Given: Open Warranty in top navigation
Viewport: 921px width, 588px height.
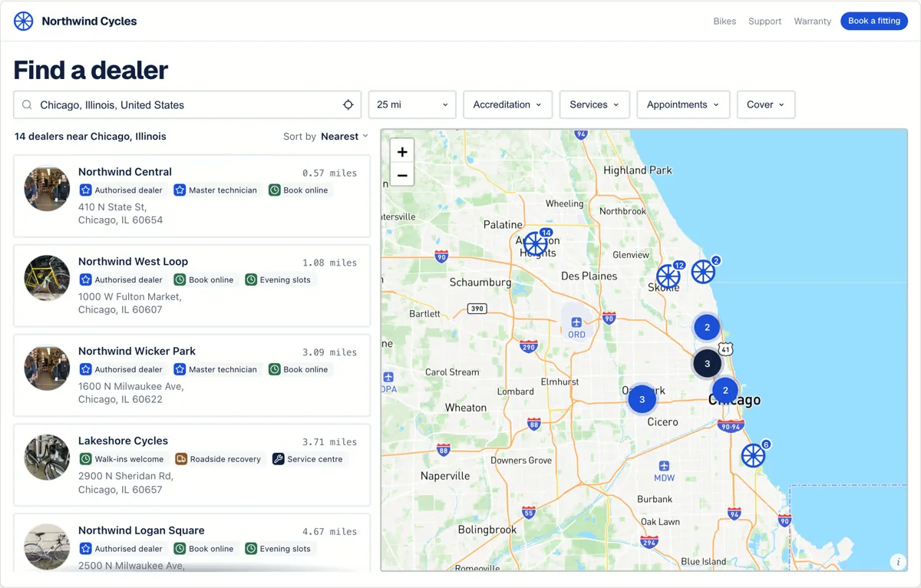Looking at the screenshot, I should point(813,21).
